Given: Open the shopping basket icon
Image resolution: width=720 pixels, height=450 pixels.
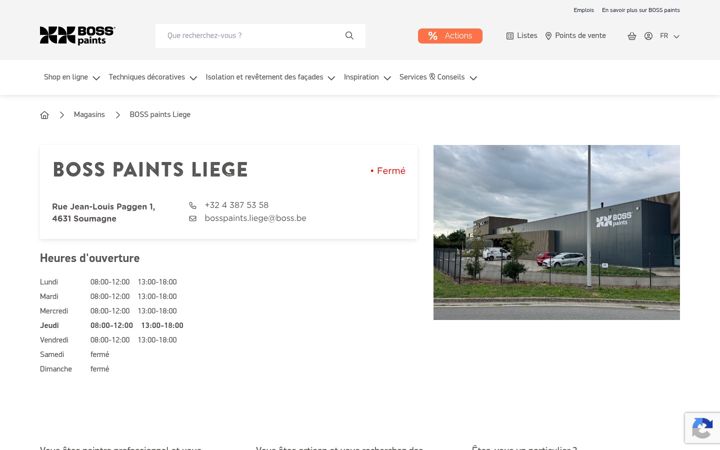Looking at the screenshot, I should 632,36.
